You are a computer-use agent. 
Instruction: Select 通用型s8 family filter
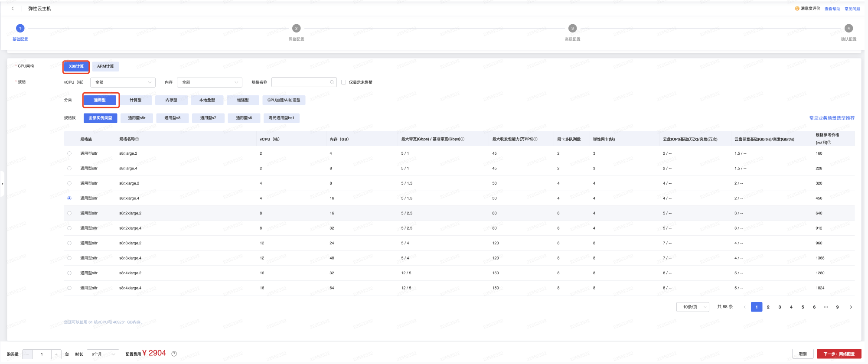173,118
